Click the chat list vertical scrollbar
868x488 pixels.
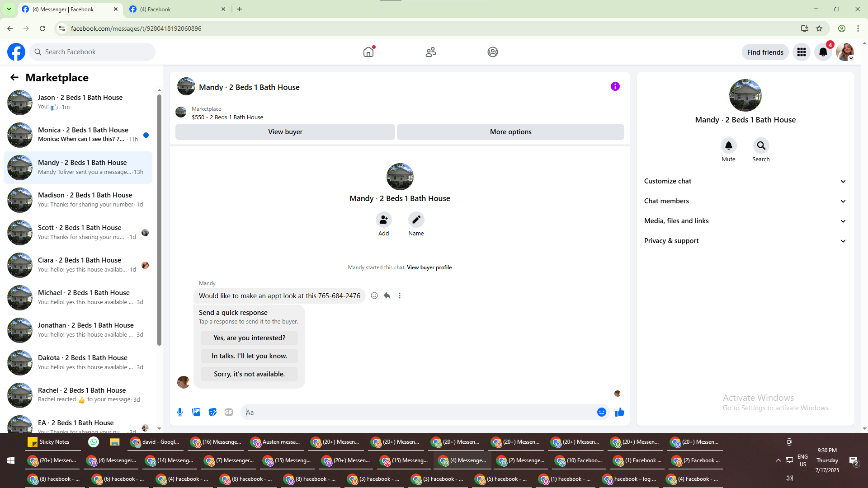159,219
